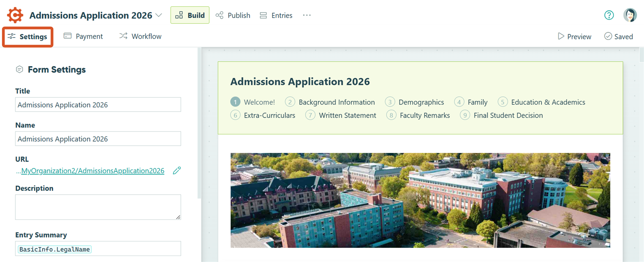Viewport: 644px width, 262px height.
Task: Click into the Name input field
Action: click(98, 139)
